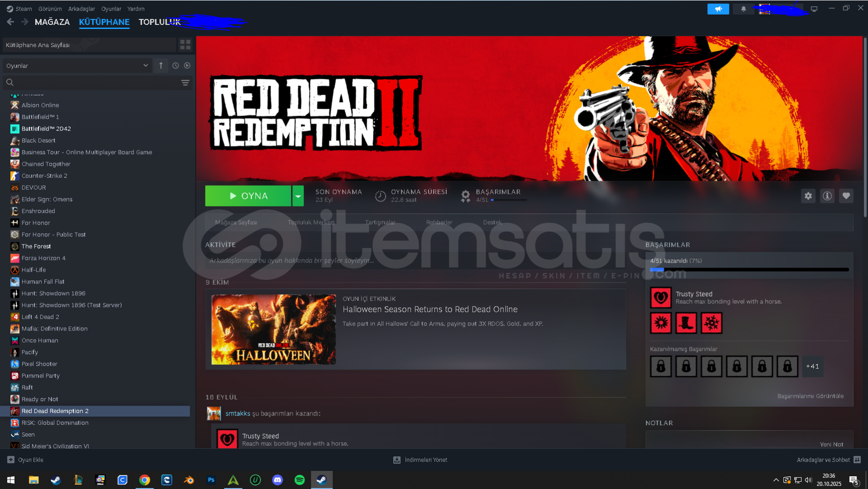
Task: Show game info icon
Action: [x=827, y=196]
